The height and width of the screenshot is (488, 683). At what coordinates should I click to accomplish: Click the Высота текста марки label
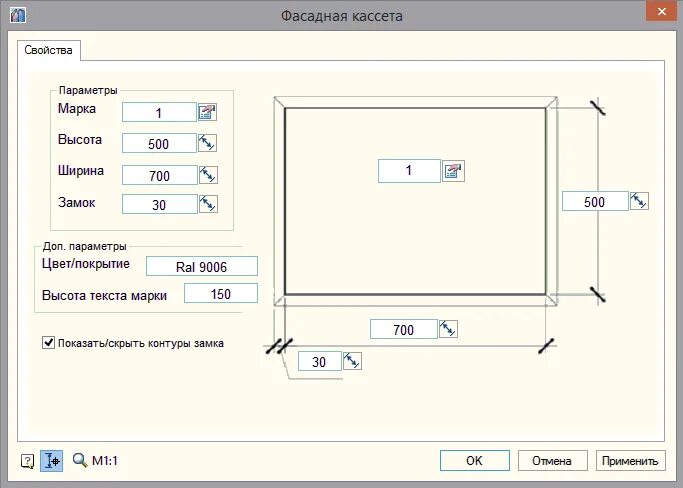coord(105,295)
